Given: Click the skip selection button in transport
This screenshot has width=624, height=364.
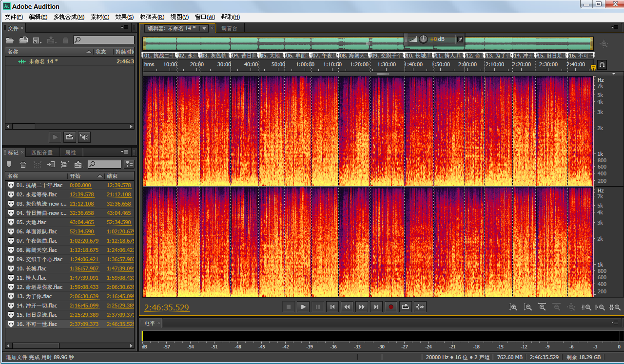Looking at the screenshot, I should [420, 307].
